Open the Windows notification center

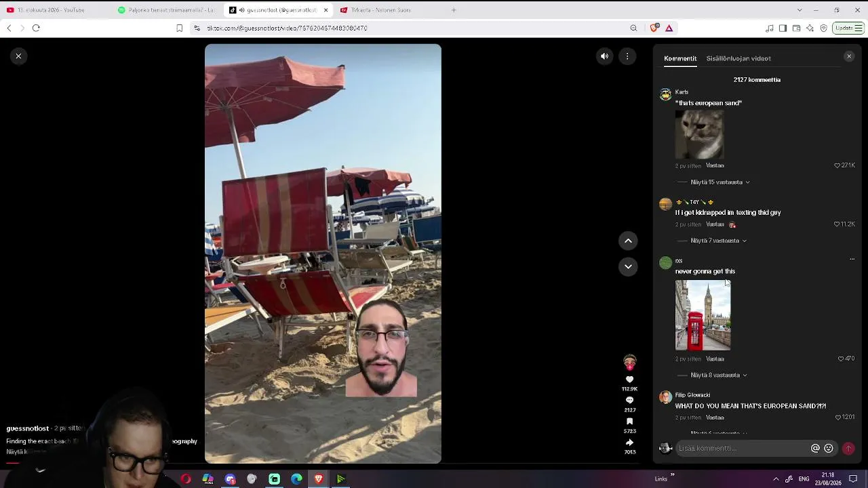click(853, 479)
